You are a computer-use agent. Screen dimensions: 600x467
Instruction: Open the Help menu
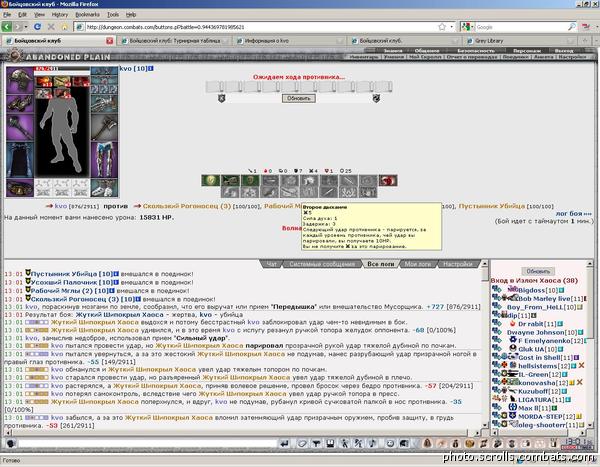tap(131, 15)
